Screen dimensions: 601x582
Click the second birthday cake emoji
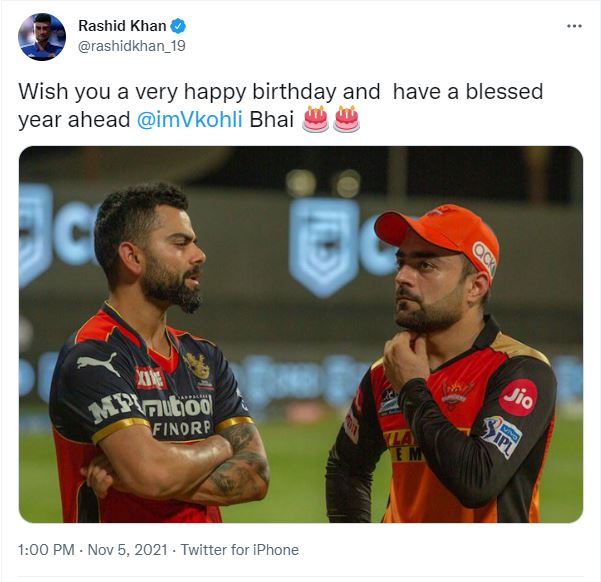346,119
